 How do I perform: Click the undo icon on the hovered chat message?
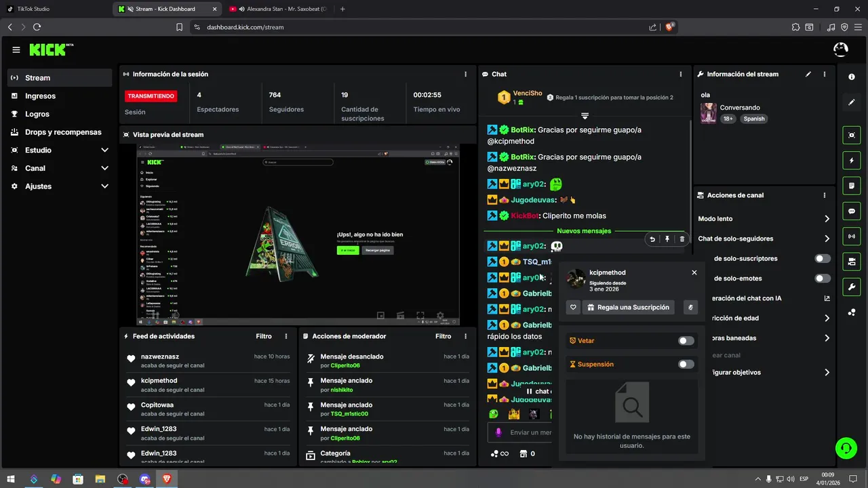click(652, 239)
